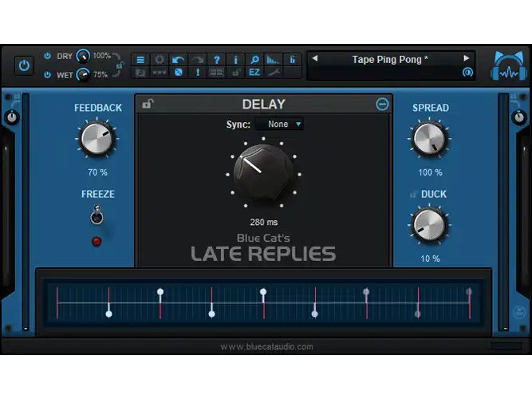
Task: Click the first lower tap handle in pattern
Action: (x=109, y=314)
